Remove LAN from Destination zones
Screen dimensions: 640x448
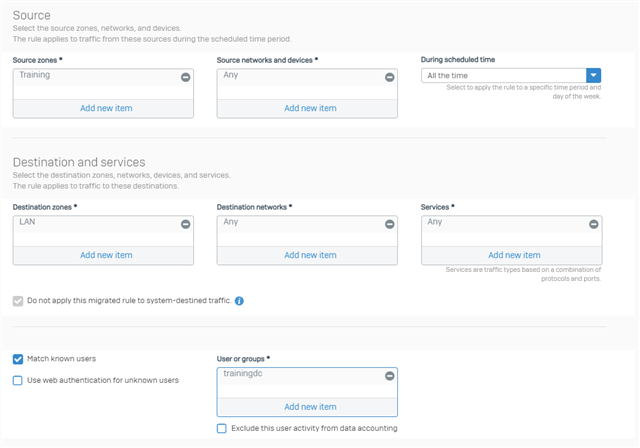click(x=185, y=224)
